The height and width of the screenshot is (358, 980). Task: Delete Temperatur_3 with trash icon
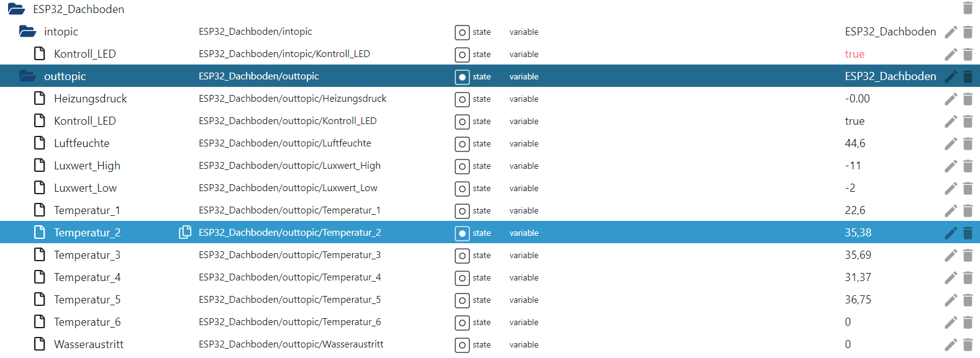click(x=968, y=255)
